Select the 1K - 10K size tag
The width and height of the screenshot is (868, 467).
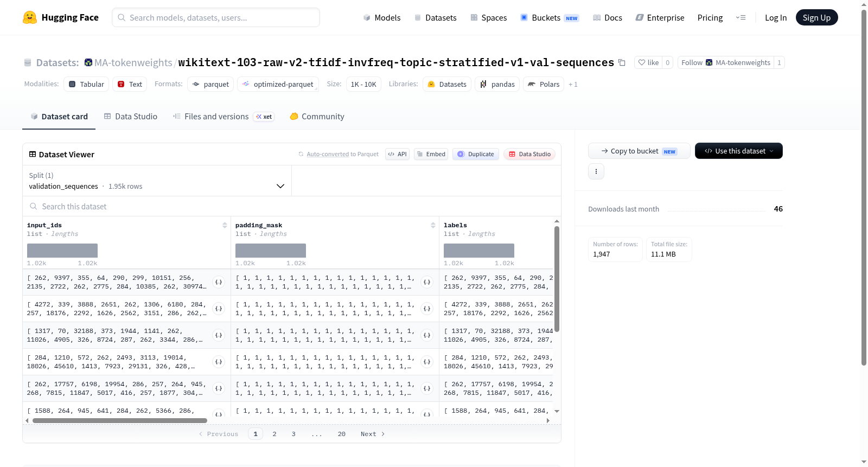[x=363, y=84]
